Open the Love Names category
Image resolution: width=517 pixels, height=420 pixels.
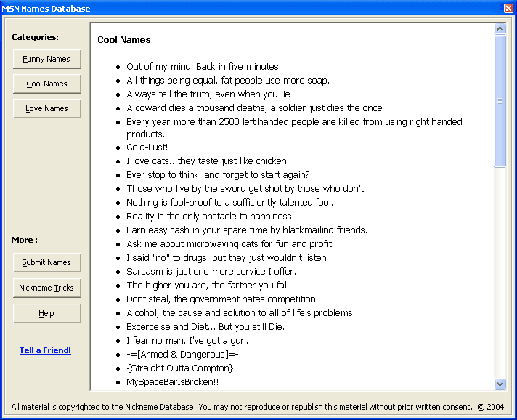pos(46,108)
